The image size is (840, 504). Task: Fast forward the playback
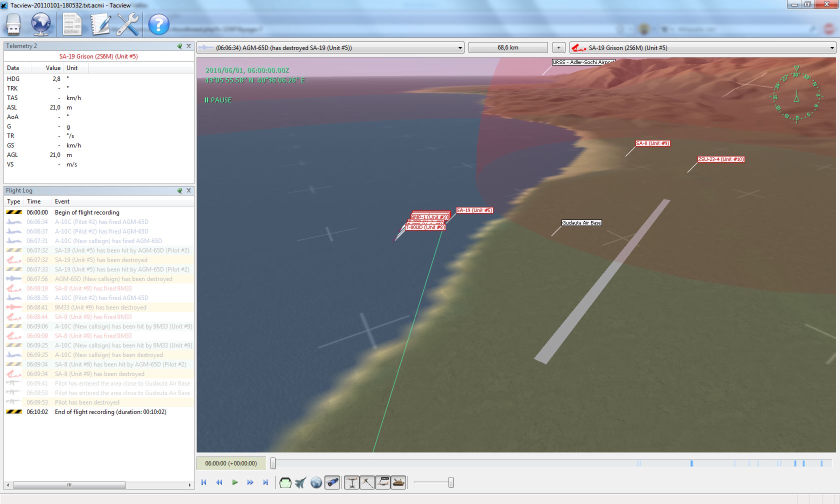click(250, 482)
